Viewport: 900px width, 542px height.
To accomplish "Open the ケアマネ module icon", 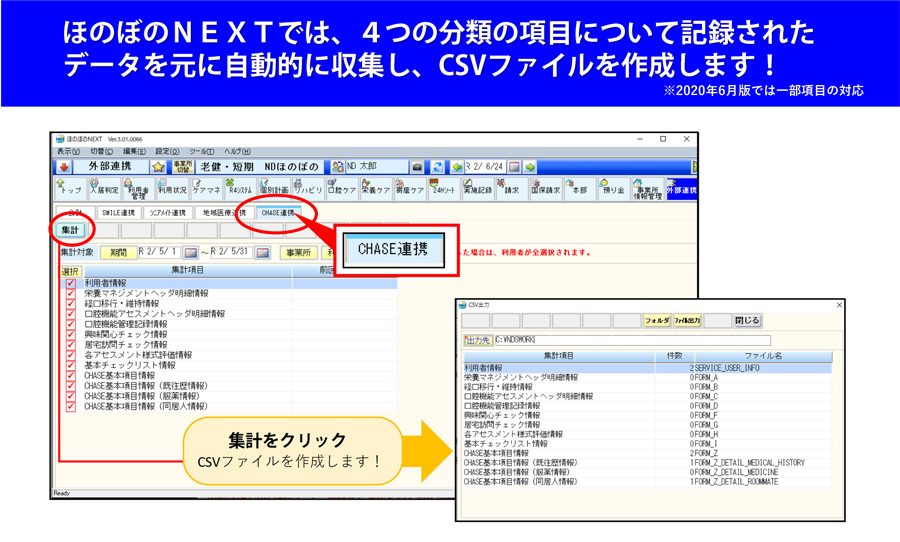I will click(206, 189).
